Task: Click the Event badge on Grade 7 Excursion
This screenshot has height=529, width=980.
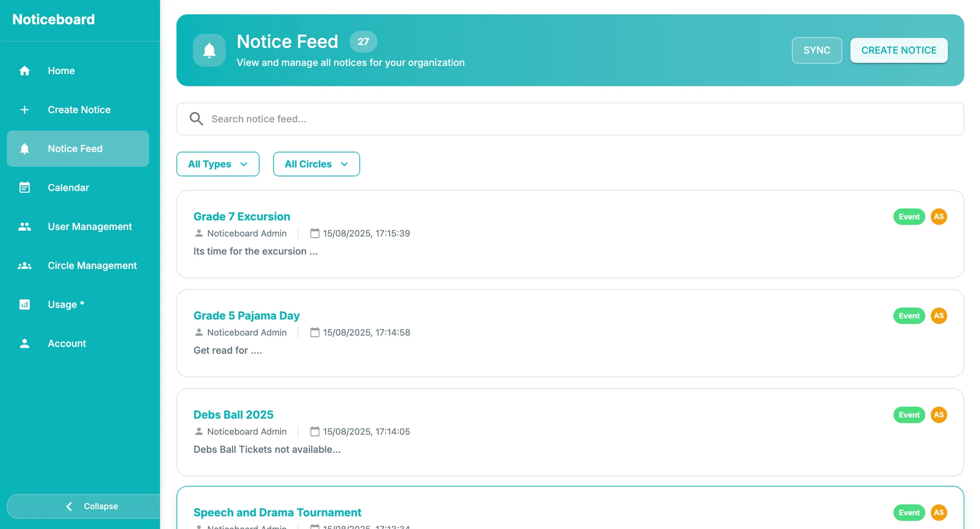Action: tap(909, 217)
